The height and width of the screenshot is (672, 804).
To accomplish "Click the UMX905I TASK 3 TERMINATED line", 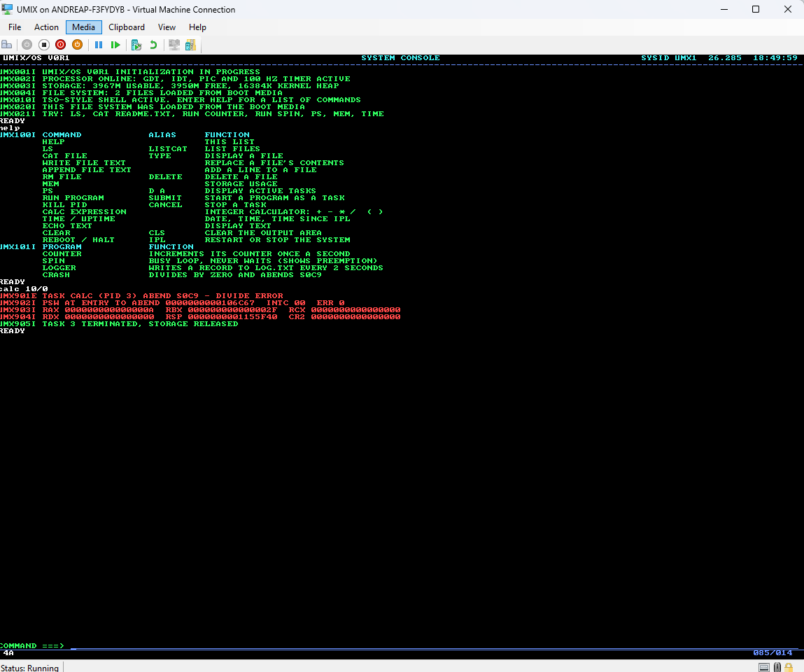I will click(x=119, y=323).
